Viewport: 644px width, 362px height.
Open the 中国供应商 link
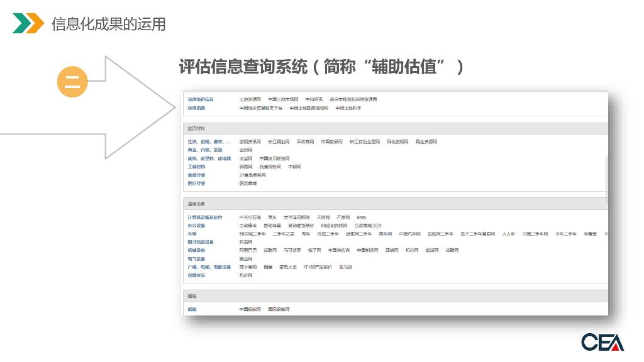click(x=339, y=250)
